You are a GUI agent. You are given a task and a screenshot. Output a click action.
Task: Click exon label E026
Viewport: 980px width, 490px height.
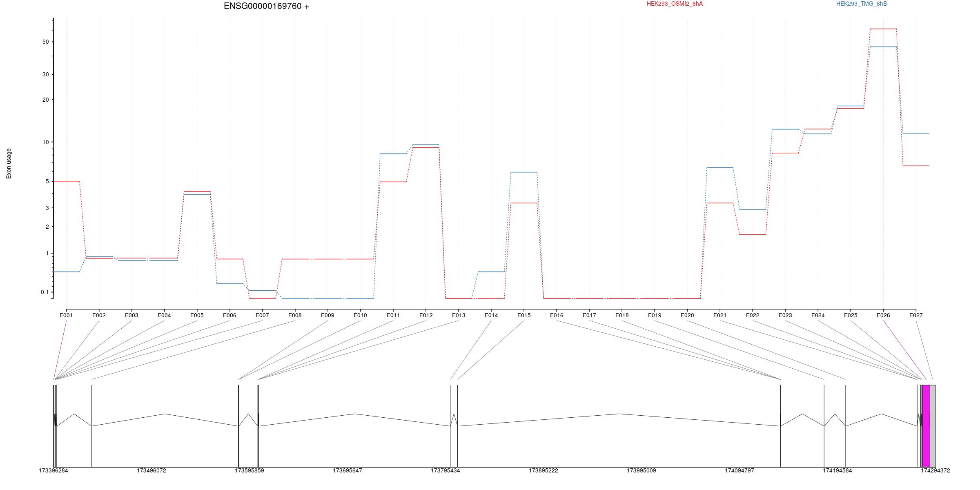pyautogui.click(x=883, y=315)
